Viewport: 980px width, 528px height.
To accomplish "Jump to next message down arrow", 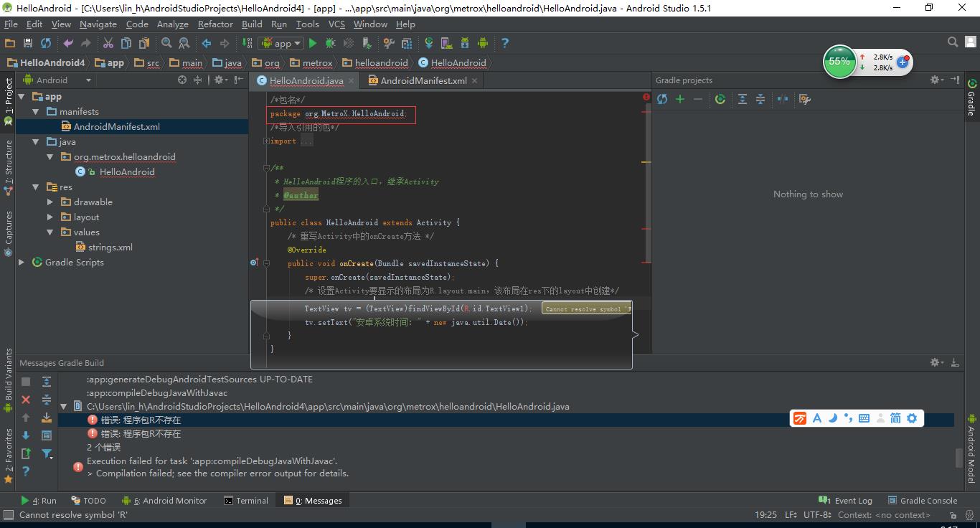I will click(x=26, y=435).
